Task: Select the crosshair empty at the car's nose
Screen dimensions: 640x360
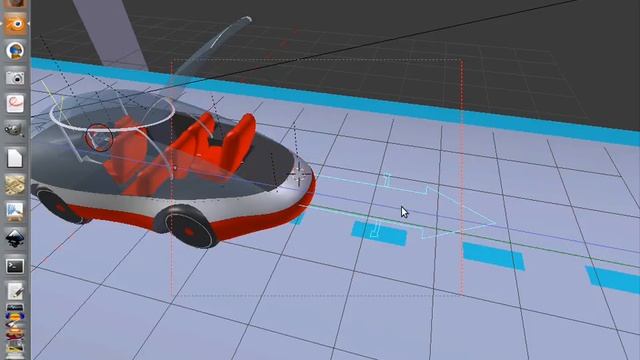Action: click(300, 175)
